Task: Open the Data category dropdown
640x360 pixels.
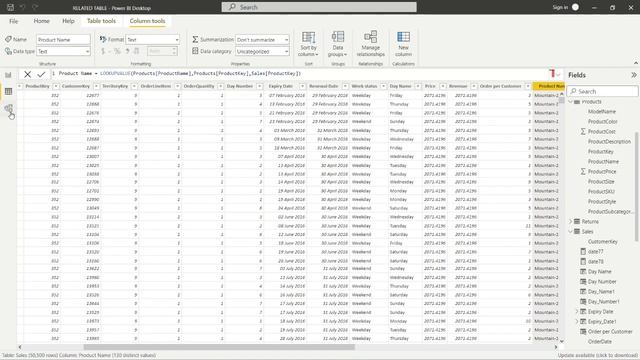Action: [x=262, y=51]
